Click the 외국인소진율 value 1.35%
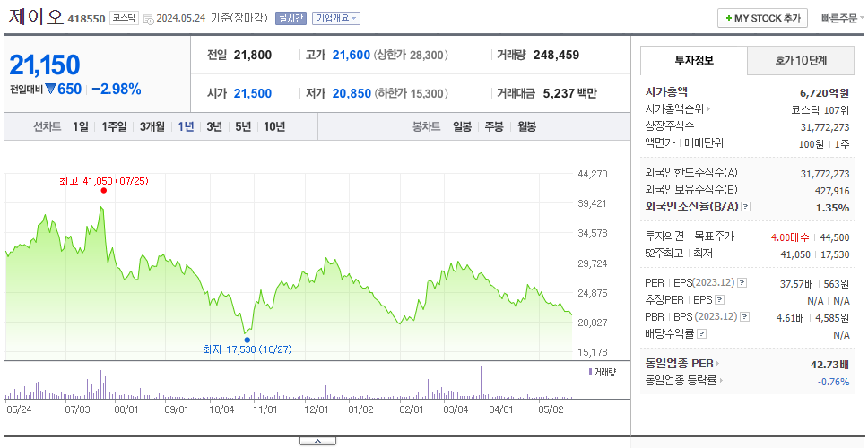This screenshot has width=868, height=448. [832, 207]
